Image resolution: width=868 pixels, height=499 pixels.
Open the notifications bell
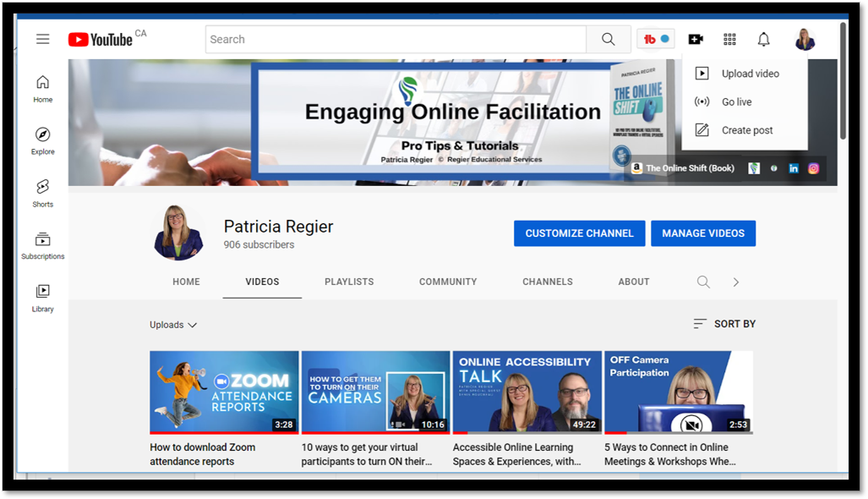763,39
